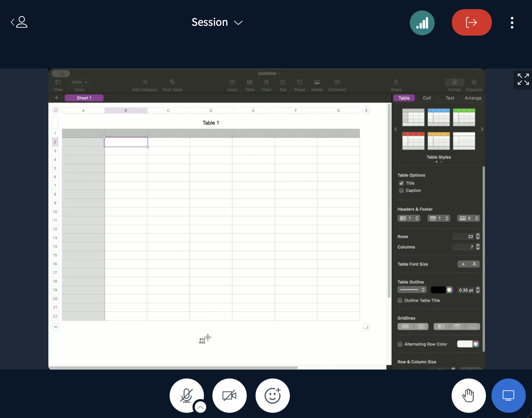The height and width of the screenshot is (418, 532).
Task: Open the footer rows count dropdown
Action: coord(469,218)
